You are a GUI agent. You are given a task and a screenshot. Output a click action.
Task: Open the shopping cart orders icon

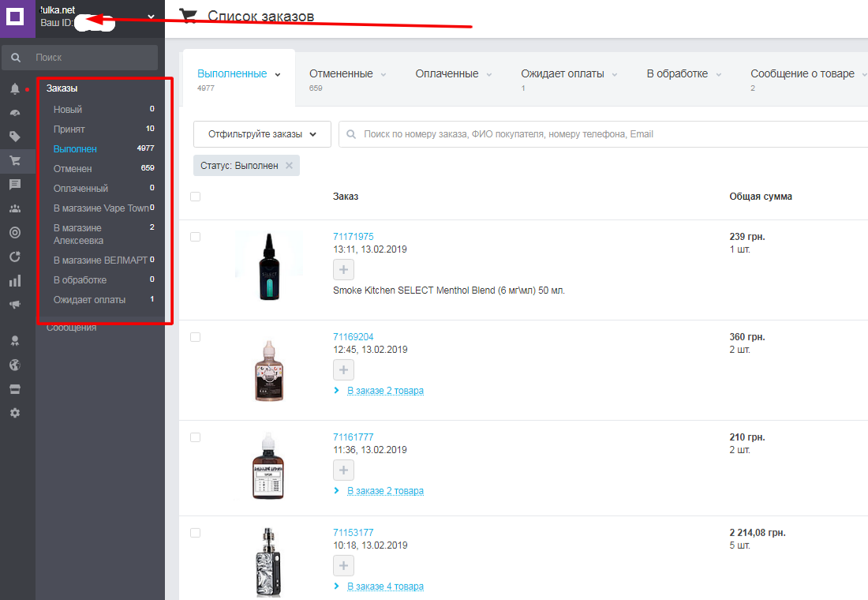click(x=15, y=161)
